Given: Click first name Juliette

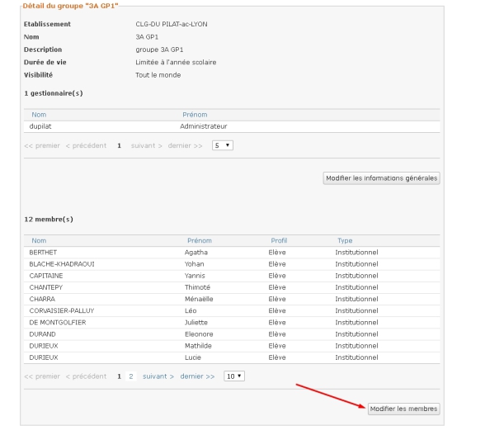Looking at the screenshot, I should (x=196, y=322).
